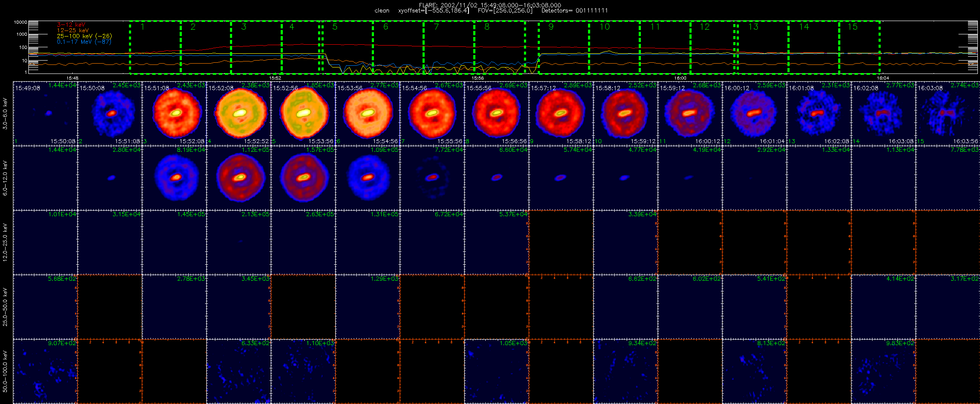
Task: Click the '3.0-6.0 keV' row label
Action: [x=5, y=113]
